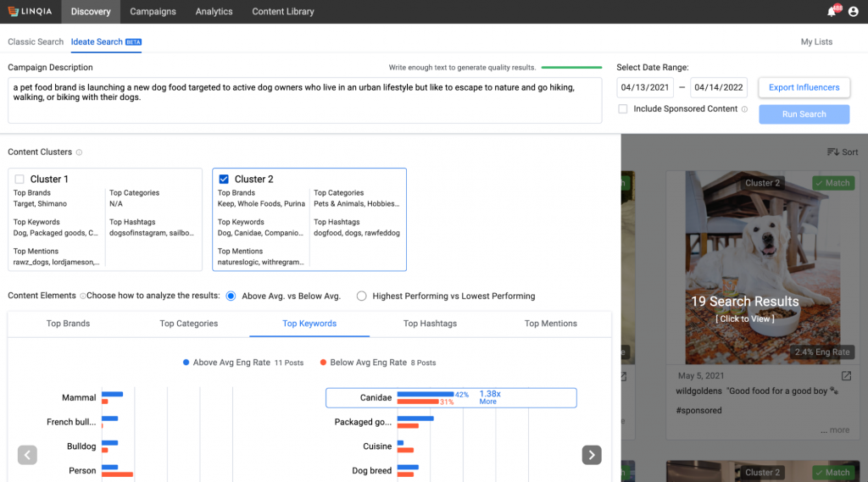Click the Cluster 2 card
The width and height of the screenshot is (868, 482).
pyautogui.click(x=309, y=219)
